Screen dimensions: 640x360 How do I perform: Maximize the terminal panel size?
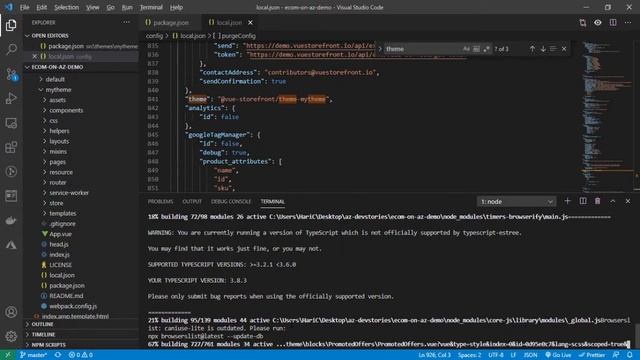(x=613, y=201)
